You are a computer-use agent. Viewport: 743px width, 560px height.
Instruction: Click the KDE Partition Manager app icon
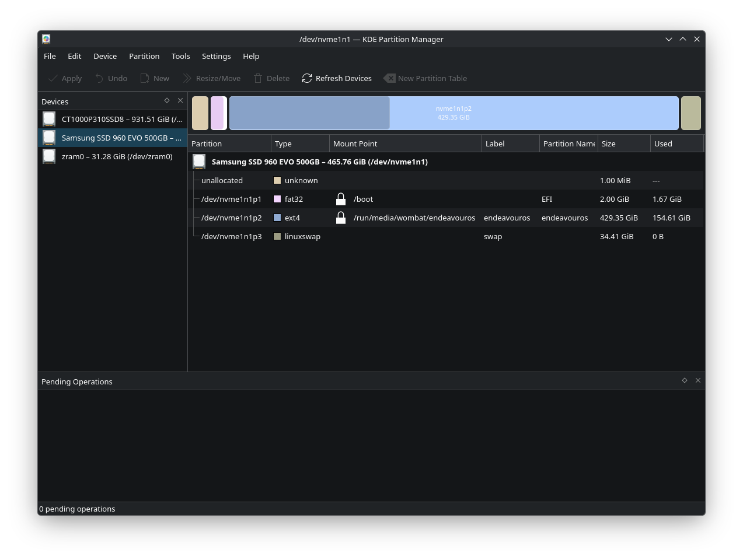click(46, 39)
